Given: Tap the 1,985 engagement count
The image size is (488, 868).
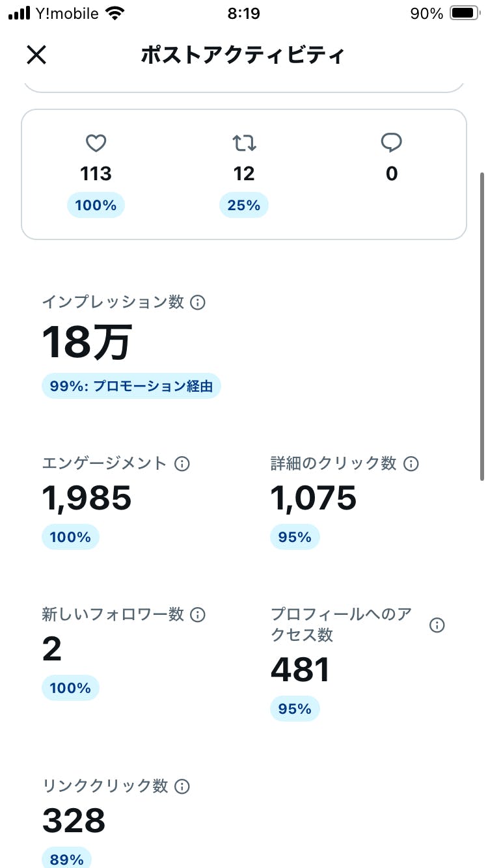Looking at the screenshot, I should pos(87,498).
